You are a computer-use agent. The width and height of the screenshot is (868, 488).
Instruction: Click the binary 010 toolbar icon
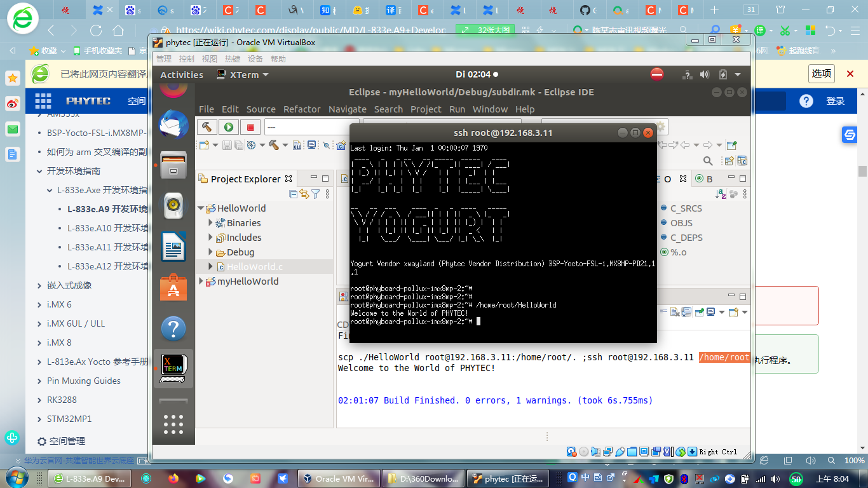tap(297, 146)
